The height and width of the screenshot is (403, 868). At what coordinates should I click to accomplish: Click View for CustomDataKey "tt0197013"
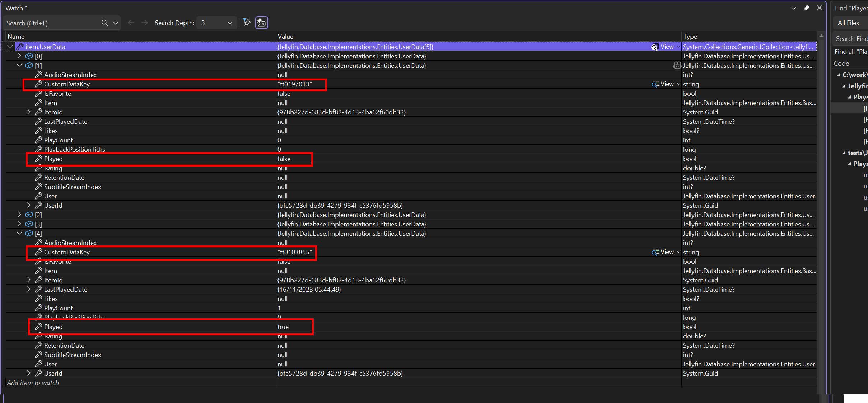pos(667,84)
